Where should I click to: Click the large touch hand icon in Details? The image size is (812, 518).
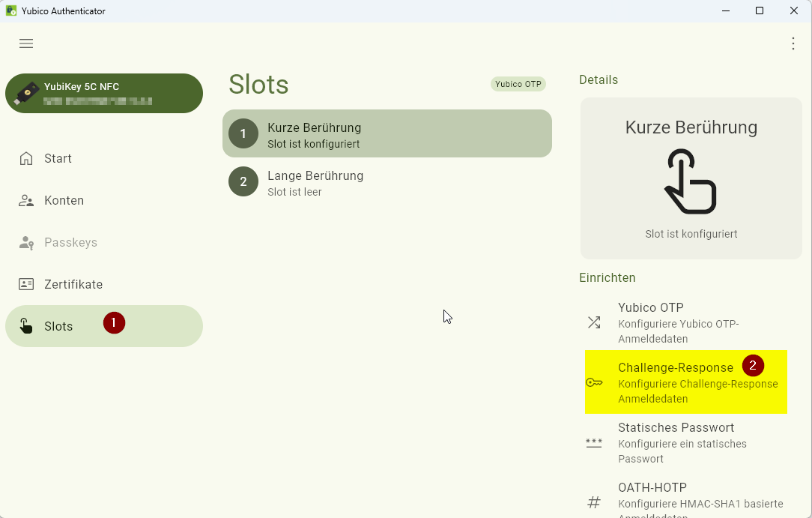[691, 181]
